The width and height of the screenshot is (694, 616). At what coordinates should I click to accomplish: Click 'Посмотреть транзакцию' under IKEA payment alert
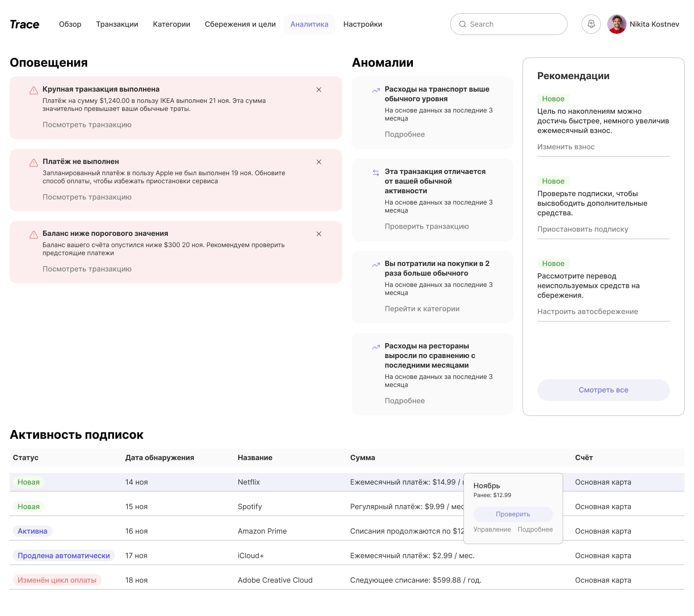click(x=87, y=125)
